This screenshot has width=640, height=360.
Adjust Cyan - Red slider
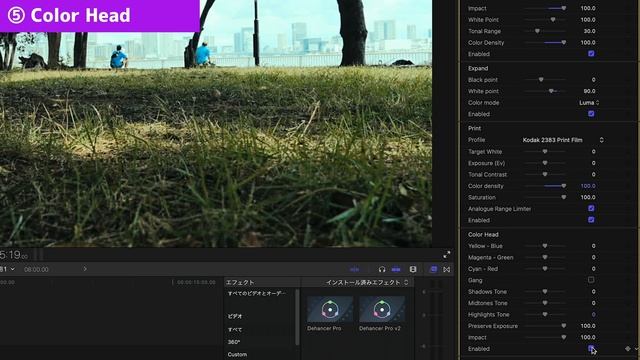545,269
